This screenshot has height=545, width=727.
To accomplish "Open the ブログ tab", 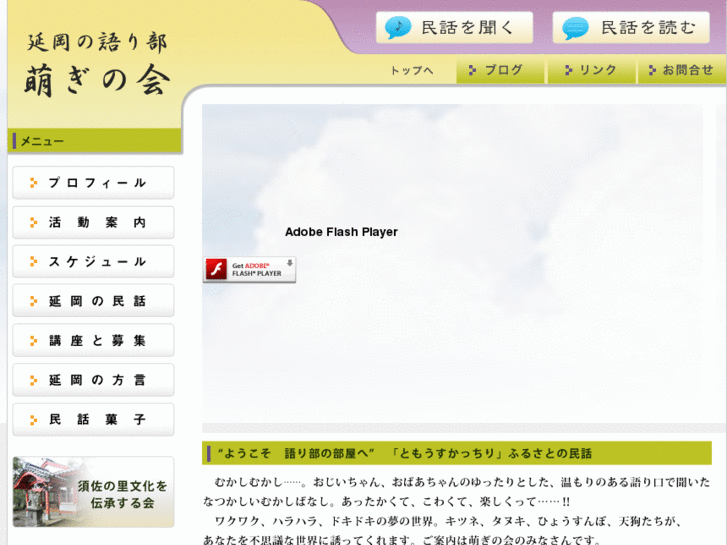I will coord(500,71).
